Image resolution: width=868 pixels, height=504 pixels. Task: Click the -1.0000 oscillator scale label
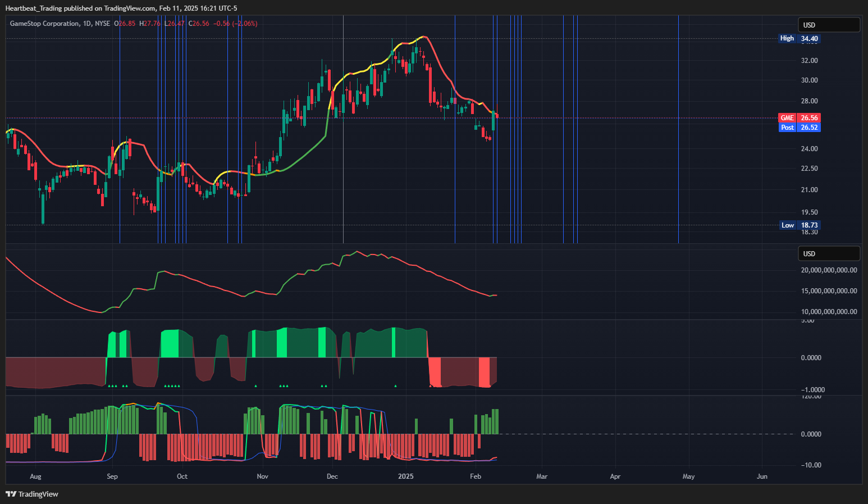pos(812,389)
